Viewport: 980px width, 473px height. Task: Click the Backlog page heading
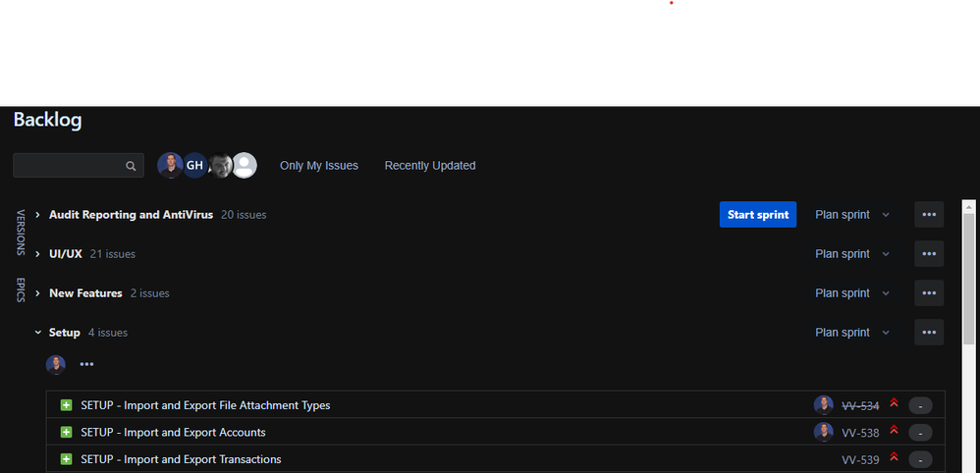coord(47,120)
